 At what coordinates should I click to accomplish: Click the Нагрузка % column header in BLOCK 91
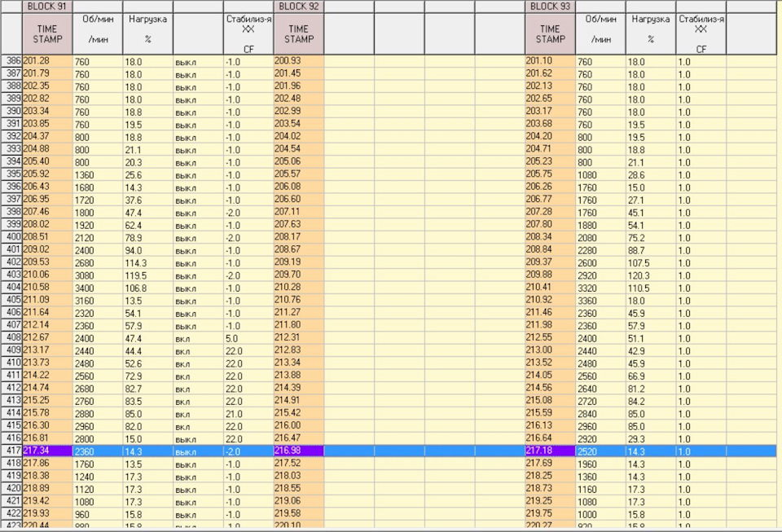point(147,34)
